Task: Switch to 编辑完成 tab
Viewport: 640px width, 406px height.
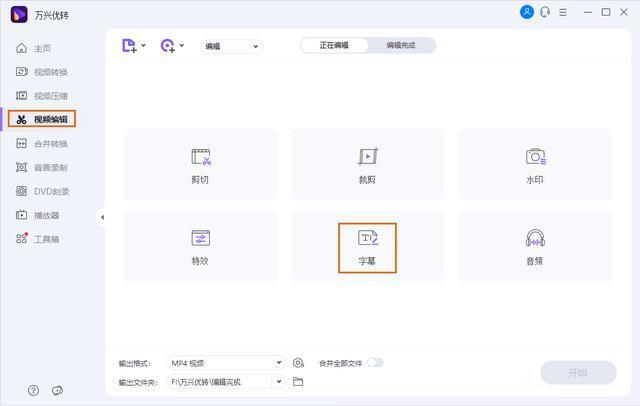Action: tap(401, 45)
